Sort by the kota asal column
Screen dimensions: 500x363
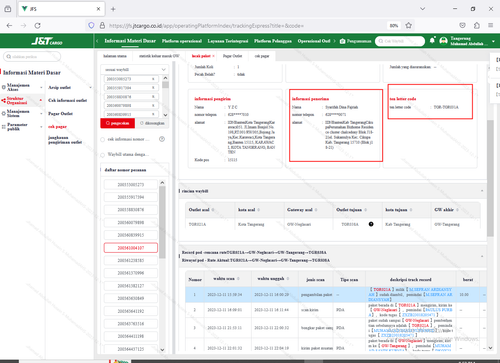click(x=258, y=210)
